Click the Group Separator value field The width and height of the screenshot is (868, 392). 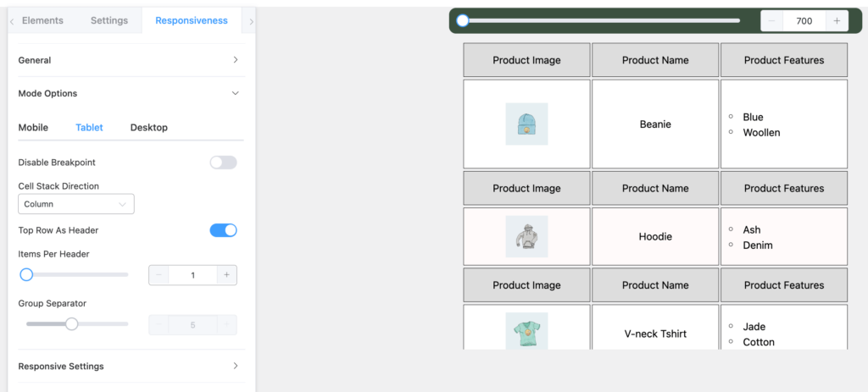coord(192,325)
